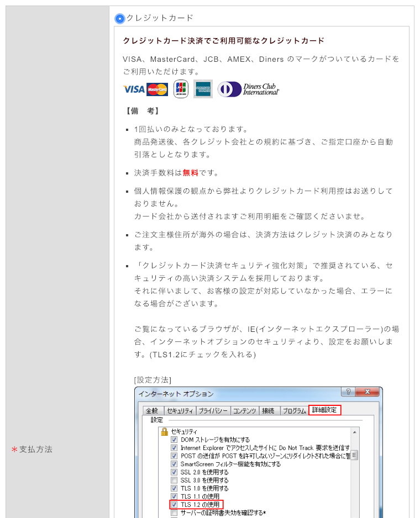Image resolution: width=420 pixels, height=518 pixels.
Task: Click the settings list scrollbar up arrow
Action: pyautogui.click(x=355, y=432)
